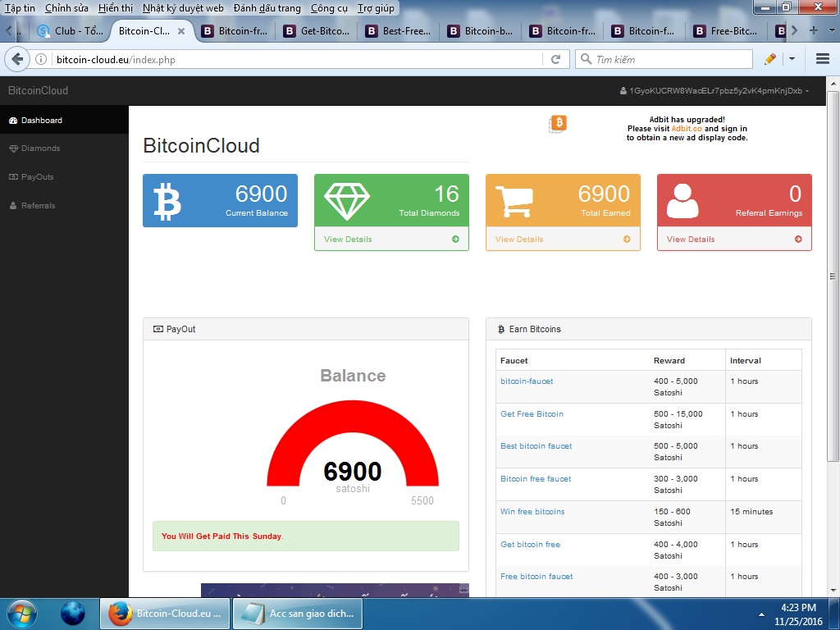Click View Details under Referral Earnings
This screenshot has height=630, width=840.
click(x=691, y=239)
